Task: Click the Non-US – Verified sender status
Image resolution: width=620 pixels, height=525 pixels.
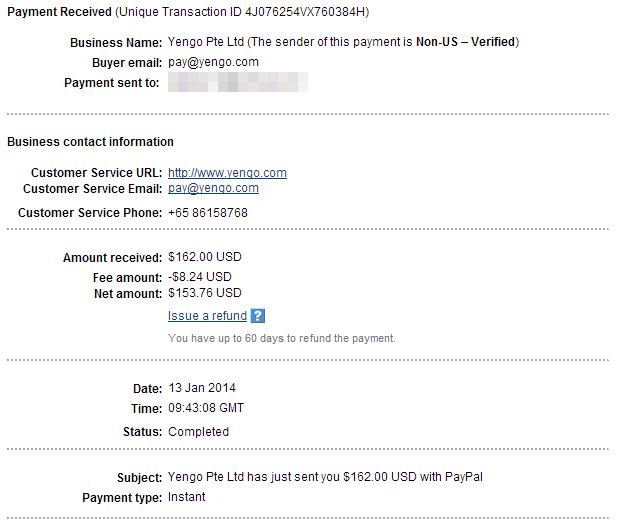Action: (465, 42)
